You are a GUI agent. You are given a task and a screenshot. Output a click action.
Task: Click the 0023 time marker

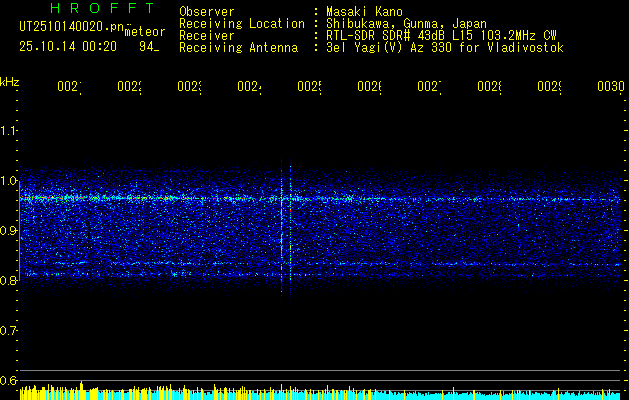click(190, 86)
